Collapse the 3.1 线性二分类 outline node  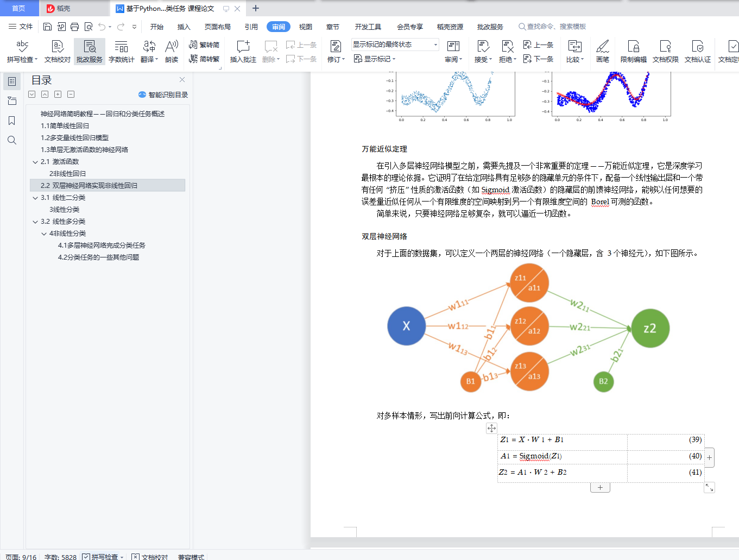(x=35, y=198)
